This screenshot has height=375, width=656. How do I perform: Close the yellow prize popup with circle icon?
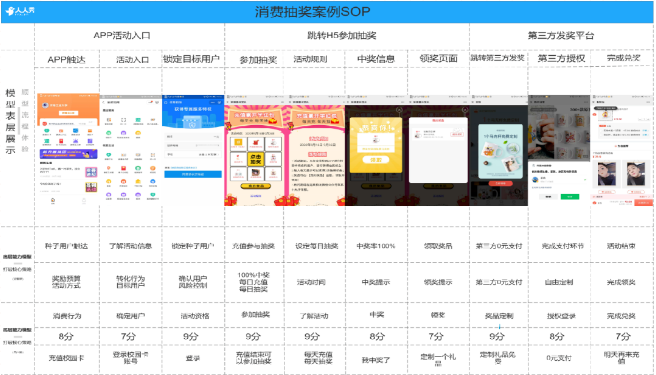399,110
